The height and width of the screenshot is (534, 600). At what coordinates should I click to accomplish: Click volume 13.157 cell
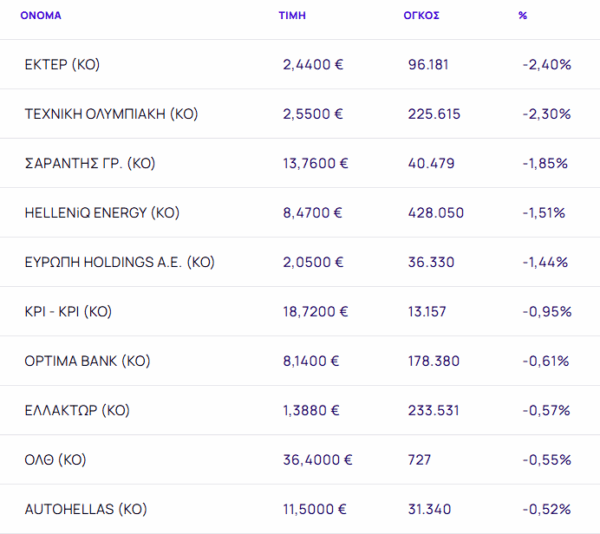427,311
